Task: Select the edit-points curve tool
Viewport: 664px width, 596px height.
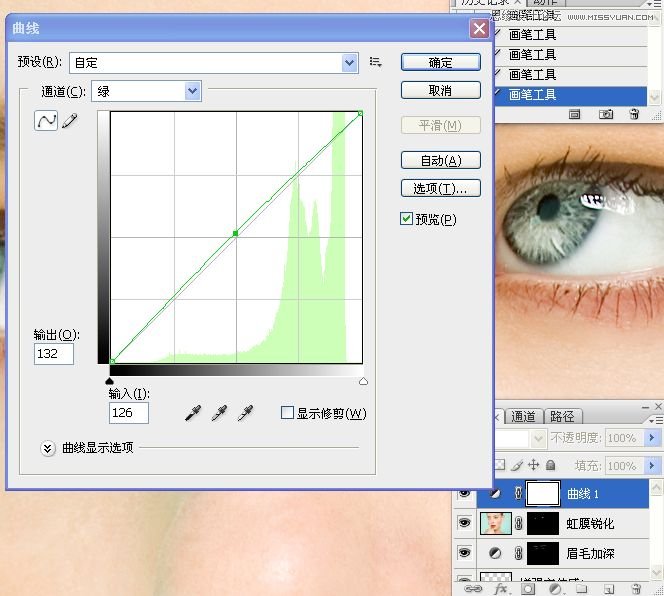Action: tap(46, 121)
